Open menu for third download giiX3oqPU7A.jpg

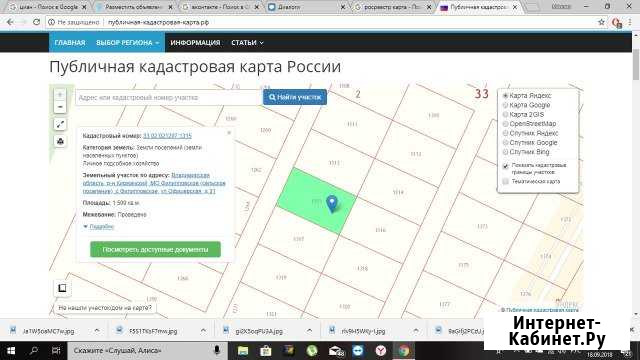[x=309, y=331]
